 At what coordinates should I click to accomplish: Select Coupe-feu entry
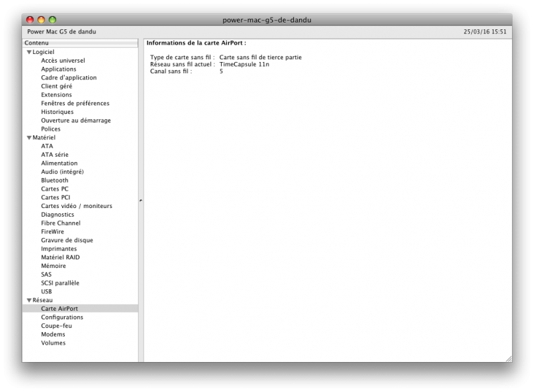[x=57, y=326]
